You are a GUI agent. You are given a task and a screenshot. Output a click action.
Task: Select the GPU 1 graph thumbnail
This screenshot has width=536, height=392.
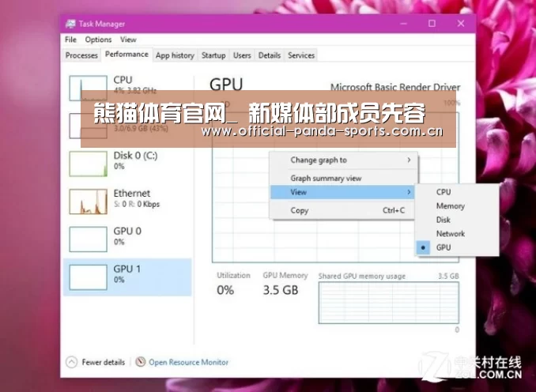point(89,277)
